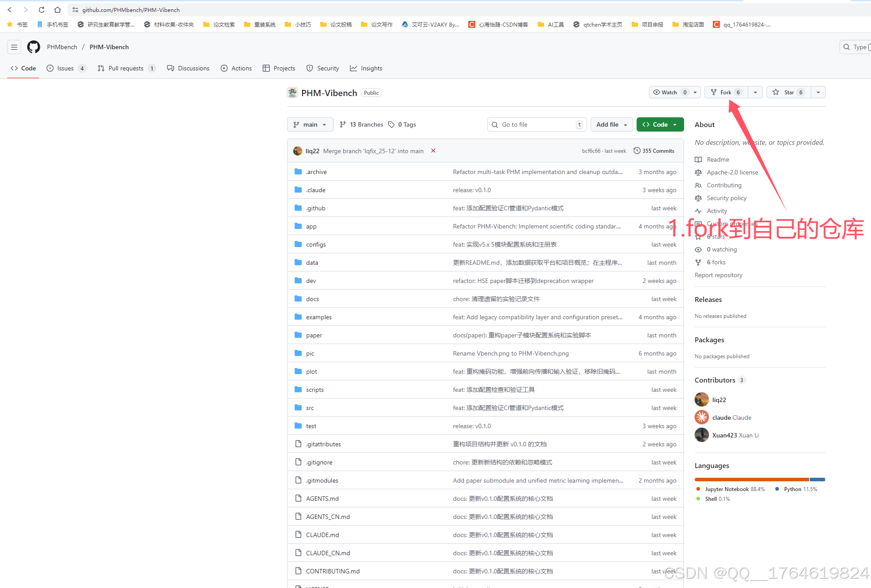Switch to the Issues tab
The width and height of the screenshot is (871, 588).
[66, 68]
